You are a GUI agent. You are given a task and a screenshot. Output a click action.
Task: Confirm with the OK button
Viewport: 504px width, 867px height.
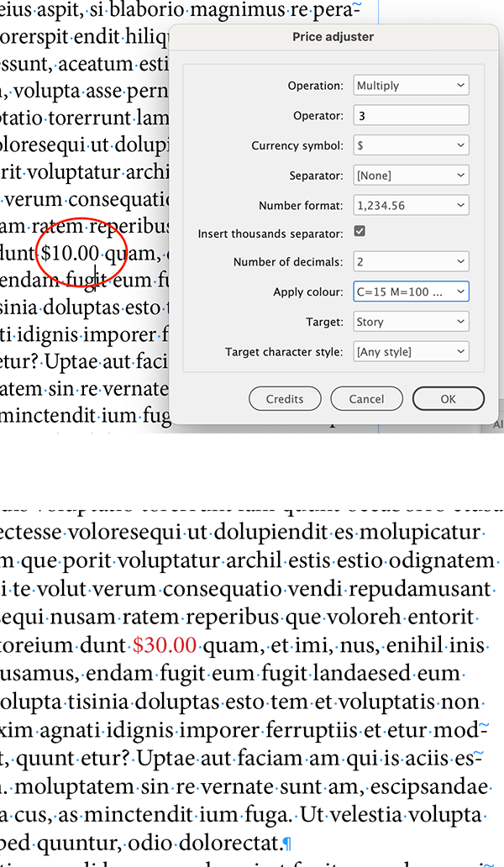tap(449, 399)
